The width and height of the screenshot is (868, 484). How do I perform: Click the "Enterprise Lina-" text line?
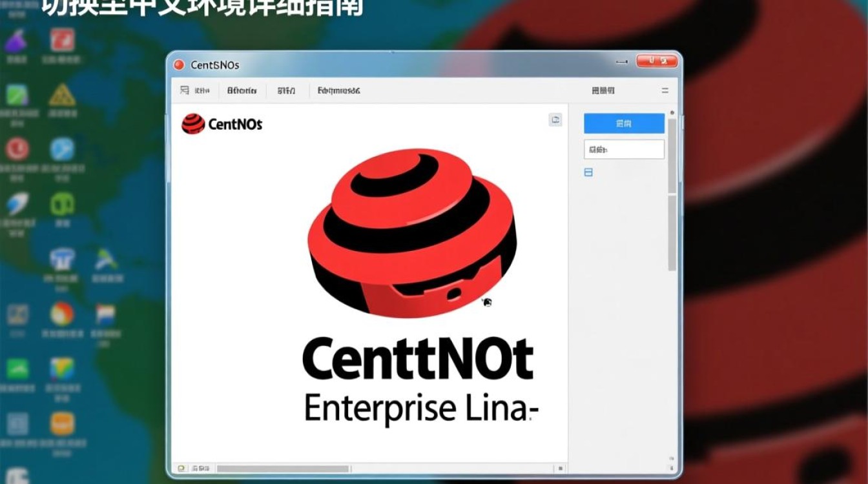[421, 409]
